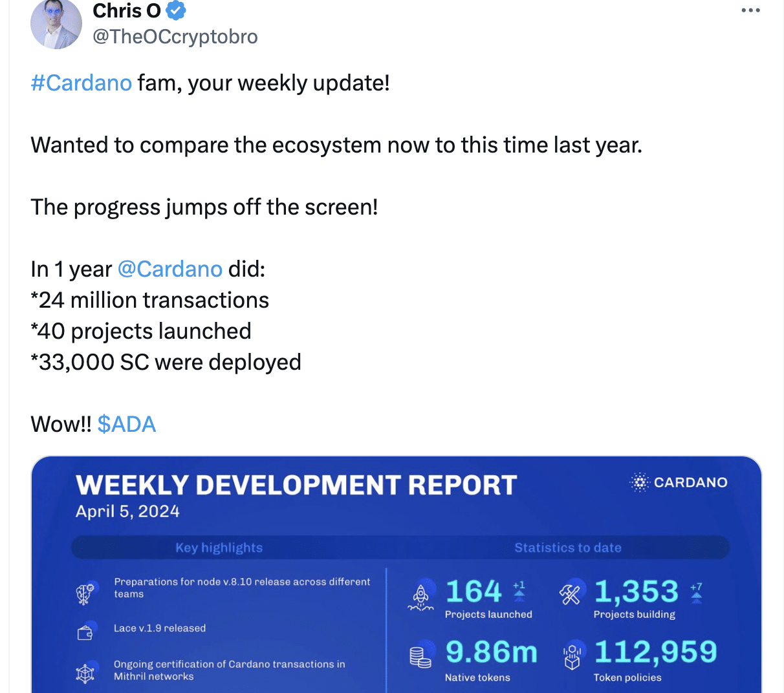784x693 pixels.
Task: Click the wallet icon beside Lace v.1.9 released
Action: coord(85,632)
